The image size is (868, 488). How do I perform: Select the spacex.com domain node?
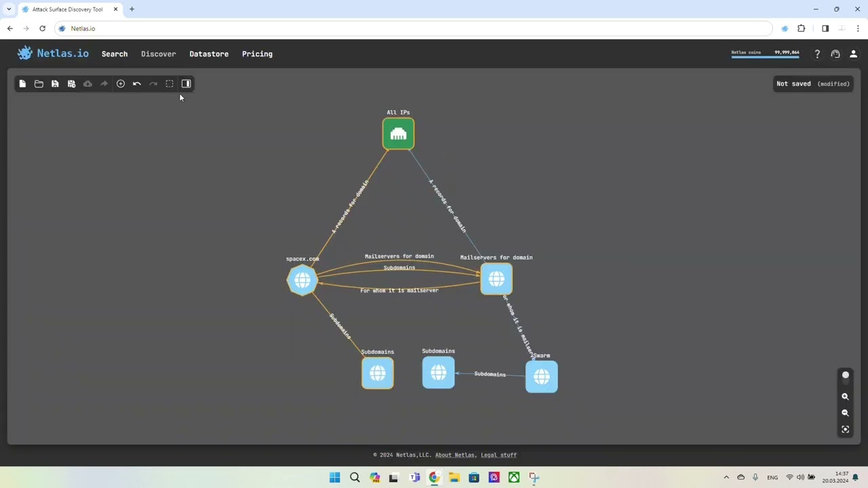coord(302,279)
